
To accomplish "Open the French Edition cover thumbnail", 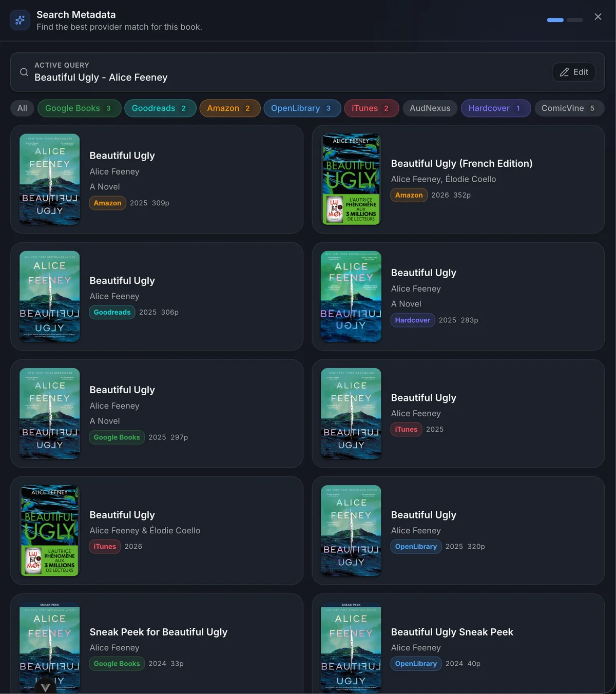I will [x=351, y=179].
